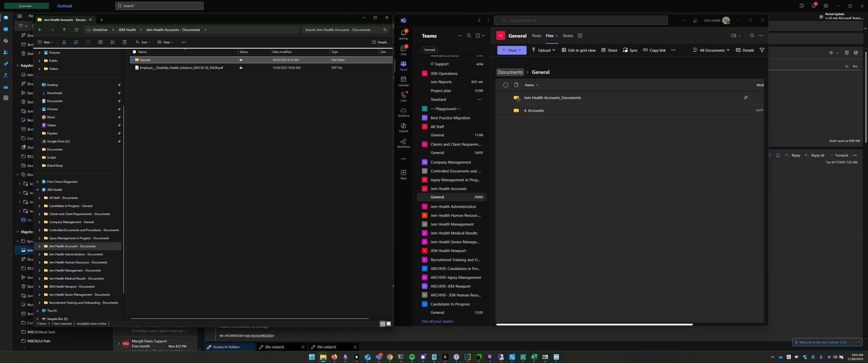Viewport: 868px width, 363px height.
Task: Switch to large thumbnails view in File Explorer
Action: coord(389,324)
